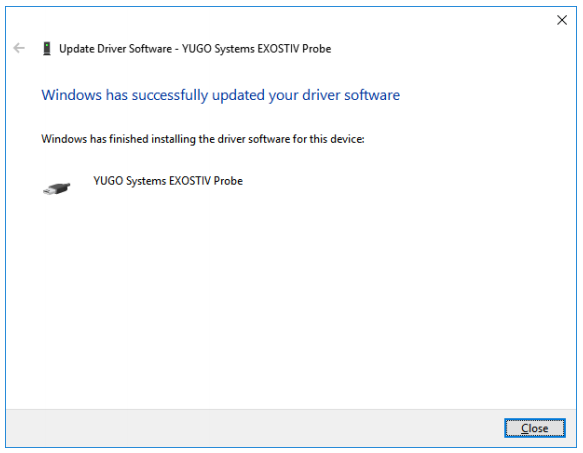Click 'YUGO Systems EXOSTIV Probe' in the title
The width and height of the screenshot is (583, 453).
point(257,49)
